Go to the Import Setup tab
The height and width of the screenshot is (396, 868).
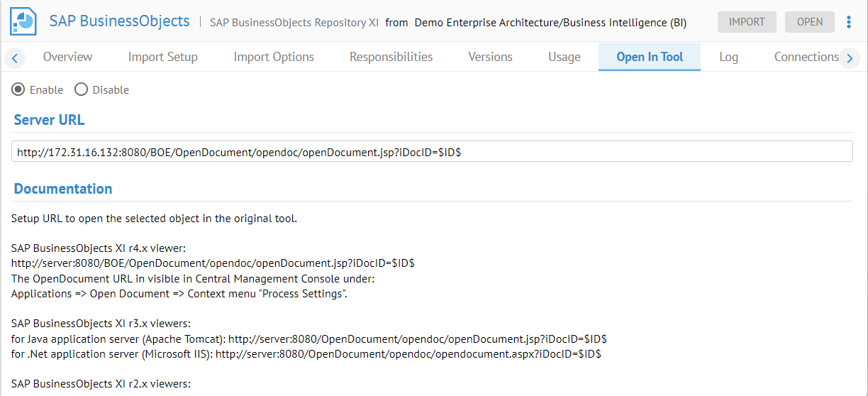(162, 57)
